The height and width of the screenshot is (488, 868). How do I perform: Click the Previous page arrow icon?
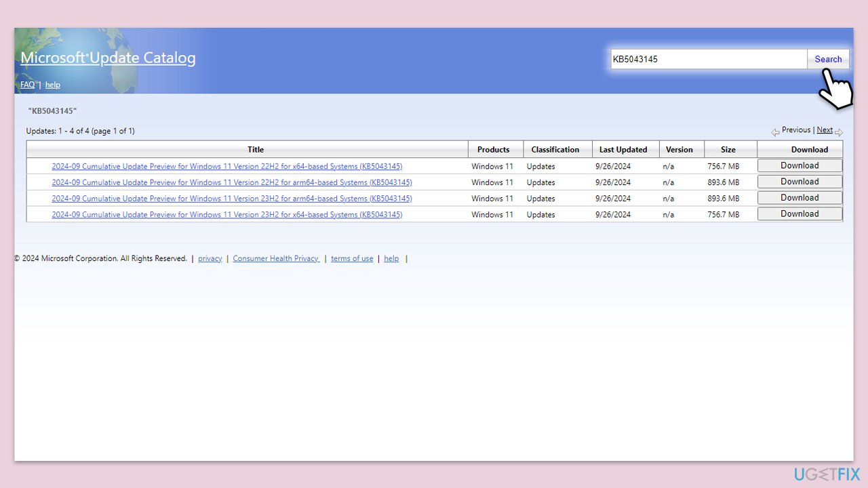coord(774,132)
